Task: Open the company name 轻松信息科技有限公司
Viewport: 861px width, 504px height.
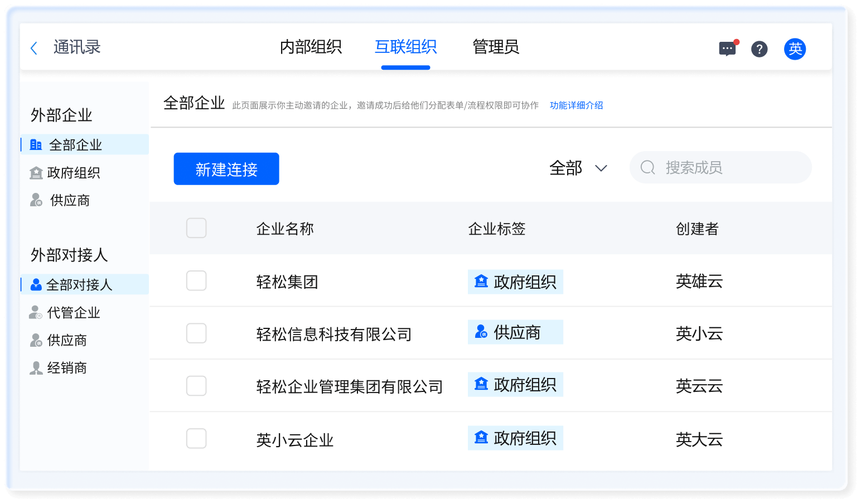Action: [x=334, y=335]
